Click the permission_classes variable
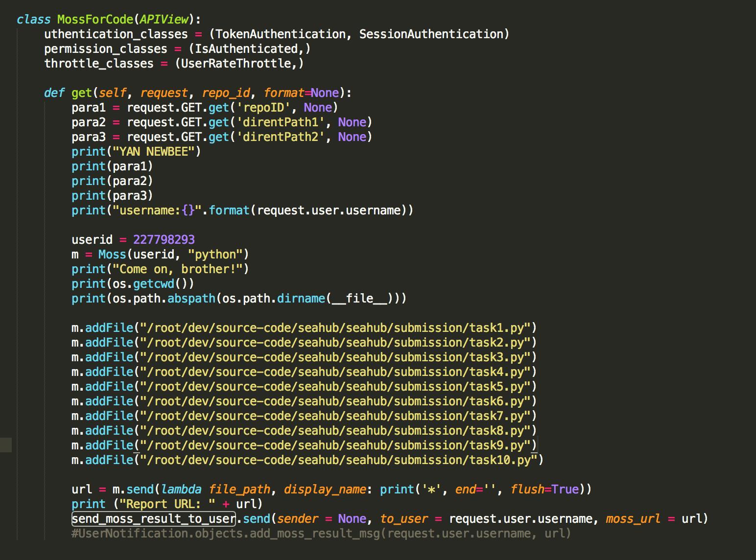Image resolution: width=756 pixels, height=560 pixels. [106, 49]
